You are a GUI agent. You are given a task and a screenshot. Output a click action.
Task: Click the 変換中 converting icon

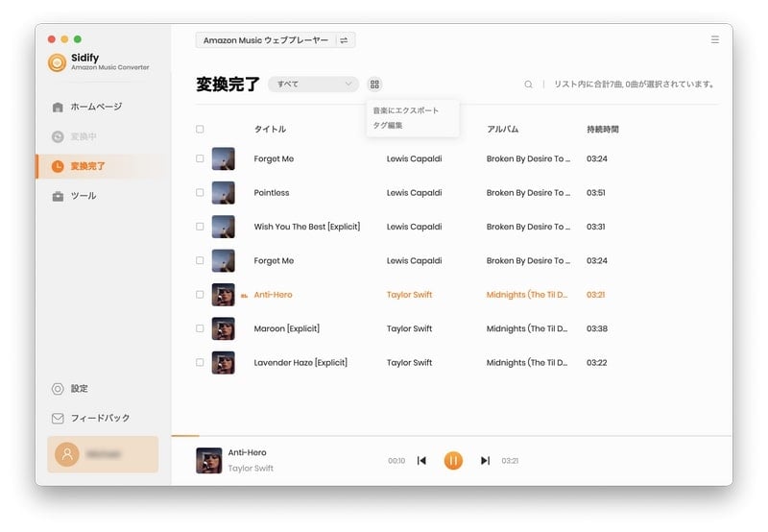(x=58, y=136)
